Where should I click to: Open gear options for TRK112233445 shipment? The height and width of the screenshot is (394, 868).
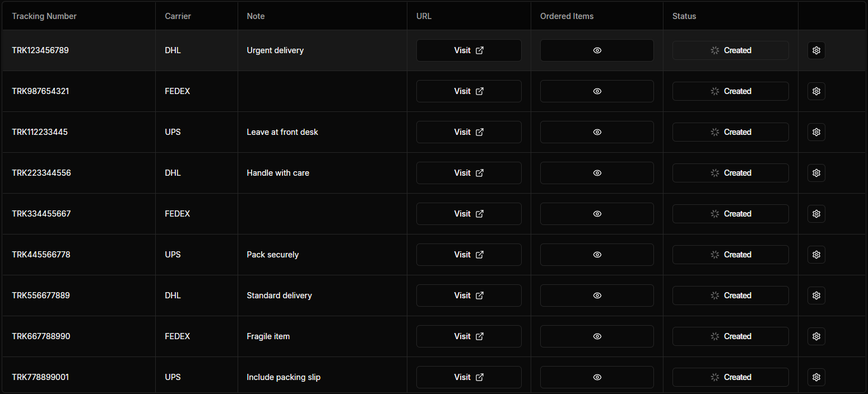[x=816, y=132]
